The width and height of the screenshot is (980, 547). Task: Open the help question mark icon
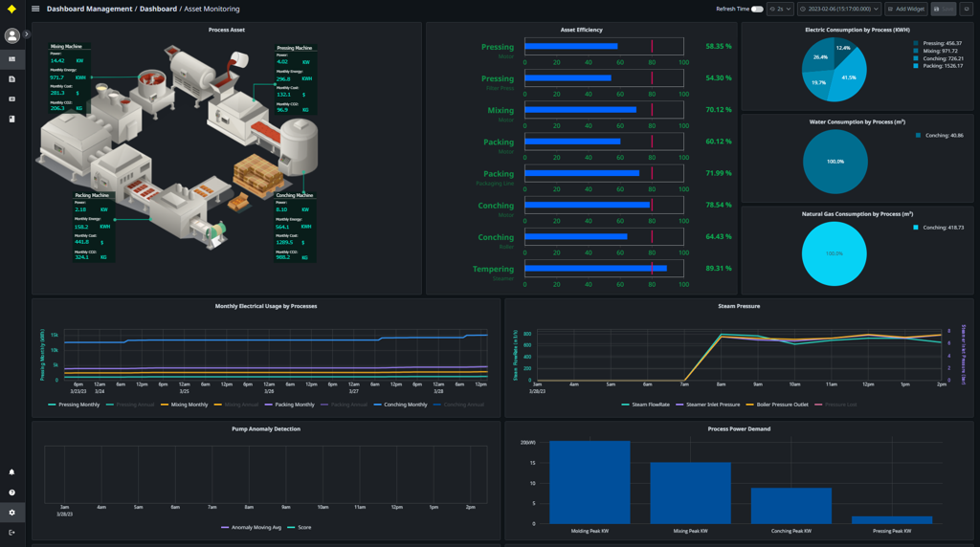click(x=11, y=492)
